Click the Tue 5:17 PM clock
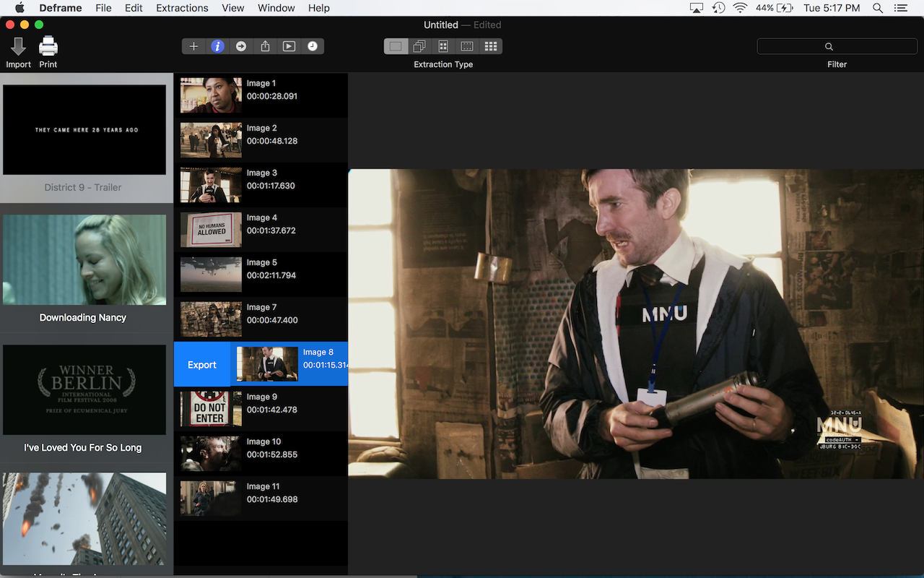 coord(832,8)
